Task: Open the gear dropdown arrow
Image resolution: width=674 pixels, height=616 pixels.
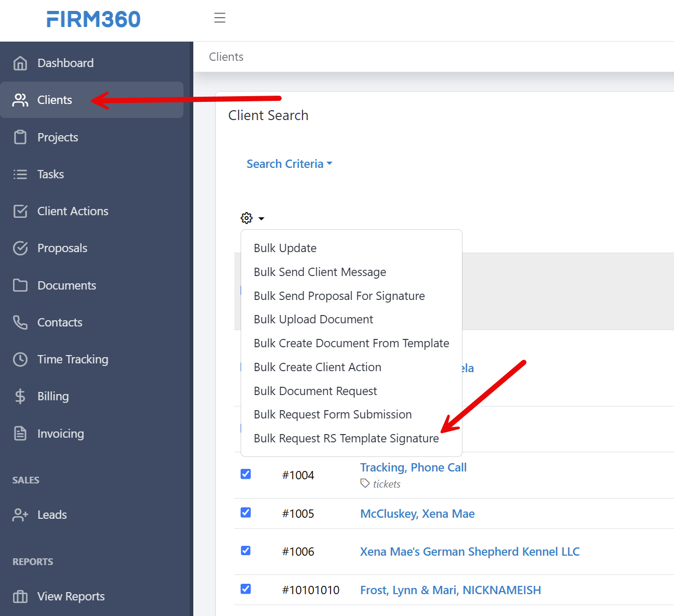Action: coord(262,218)
